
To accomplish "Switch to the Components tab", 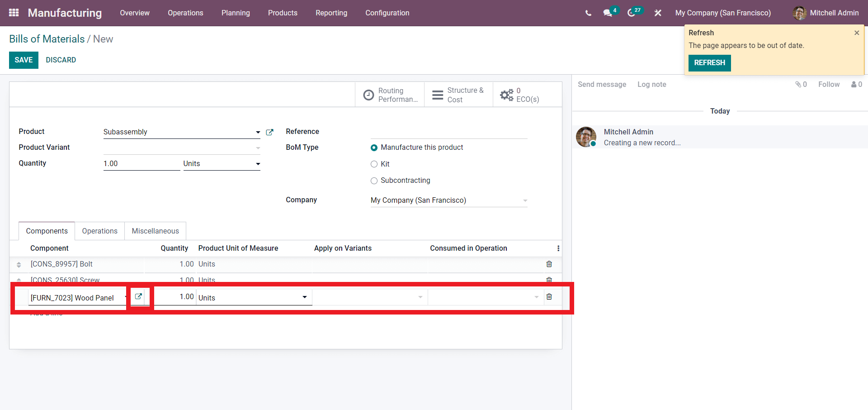I will pyautogui.click(x=47, y=231).
